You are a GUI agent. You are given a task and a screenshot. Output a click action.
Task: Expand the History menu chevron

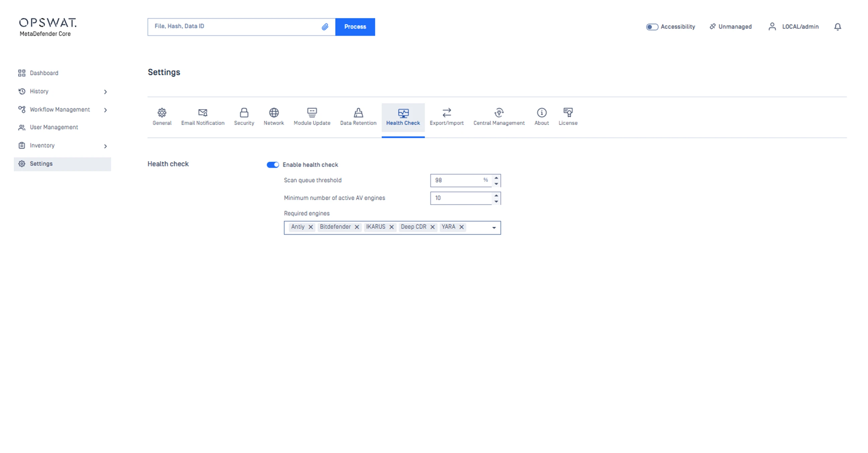point(105,92)
